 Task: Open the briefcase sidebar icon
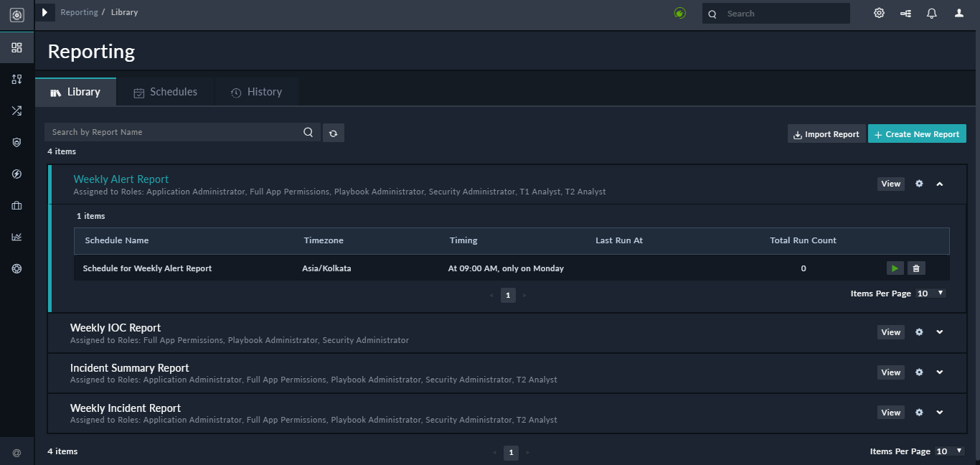(x=17, y=205)
